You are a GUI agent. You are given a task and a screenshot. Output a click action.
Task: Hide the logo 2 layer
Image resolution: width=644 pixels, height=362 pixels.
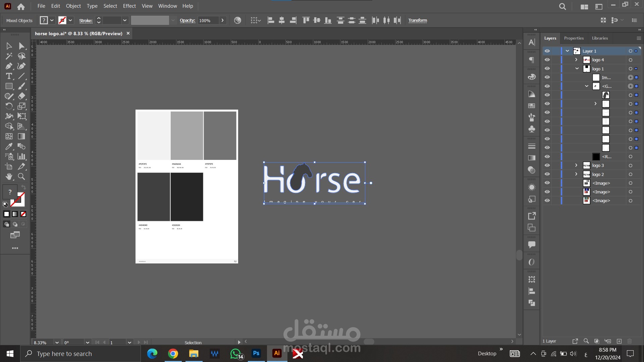(x=547, y=174)
